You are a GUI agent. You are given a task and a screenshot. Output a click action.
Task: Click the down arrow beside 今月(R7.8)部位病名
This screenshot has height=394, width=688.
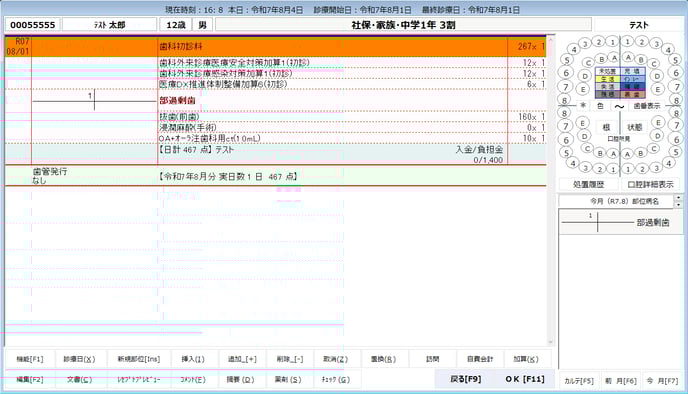[x=679, y=204]
